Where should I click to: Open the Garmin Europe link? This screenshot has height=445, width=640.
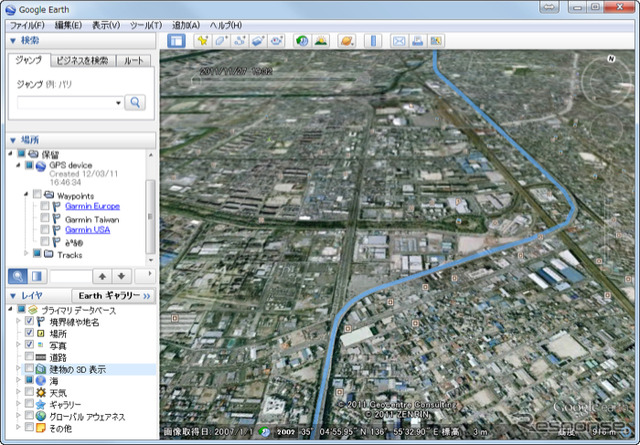(x=92, y=206)
